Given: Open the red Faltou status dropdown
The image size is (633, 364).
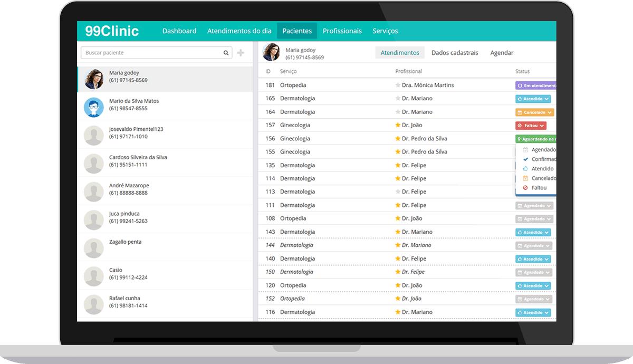Looking at the screenshot, I should point(531,126).
